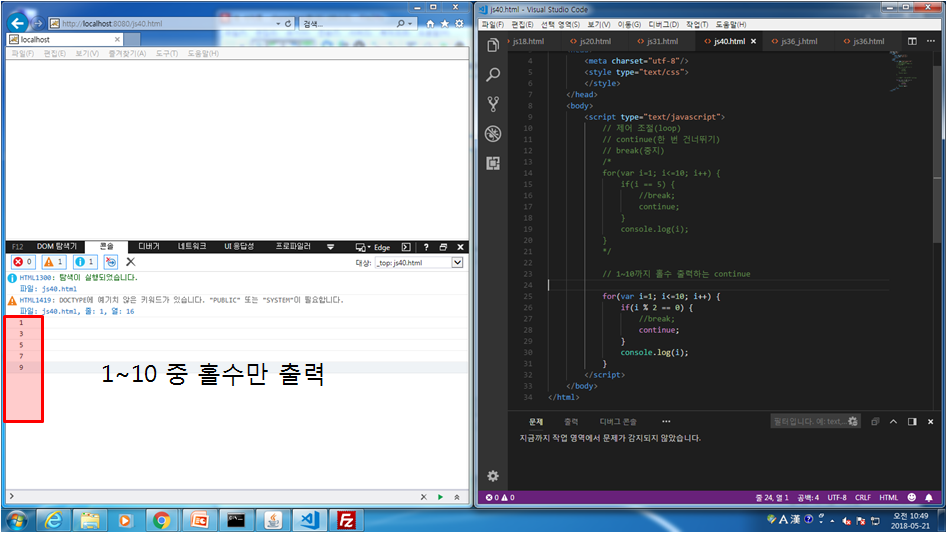Open more panel tabs ellipsis in VS Code
Image resolution: width=947 pixels, height=533 pixels.
666,421
